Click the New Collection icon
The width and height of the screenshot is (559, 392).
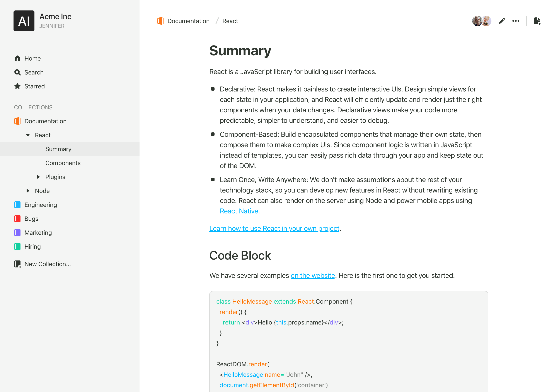pos(17,264)
